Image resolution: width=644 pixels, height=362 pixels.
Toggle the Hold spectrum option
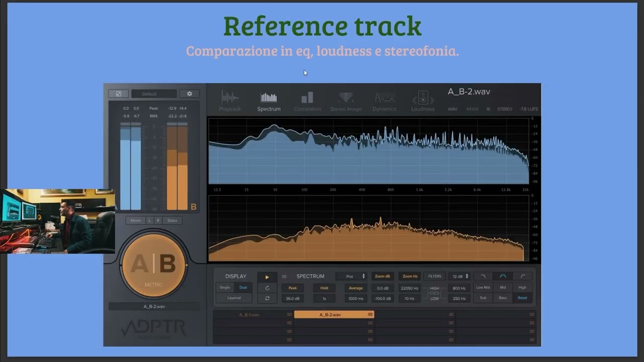click(324, 288)
